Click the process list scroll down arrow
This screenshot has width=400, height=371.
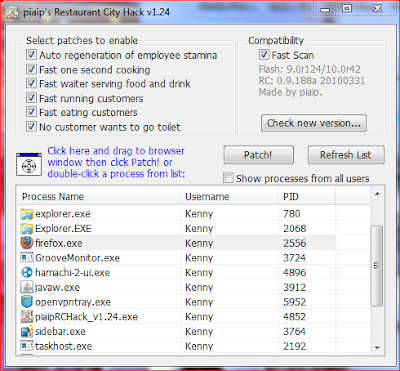pyautogui.click(x=377, y=348)
